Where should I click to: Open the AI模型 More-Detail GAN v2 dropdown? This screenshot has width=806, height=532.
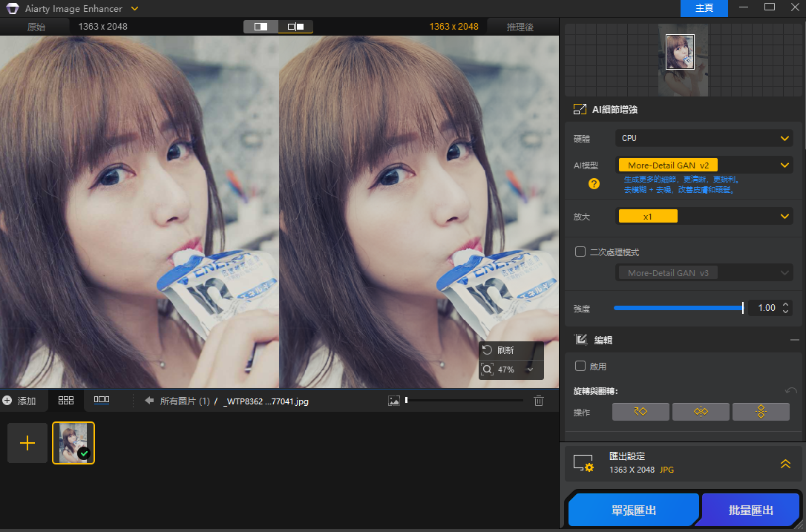point(704,165)
